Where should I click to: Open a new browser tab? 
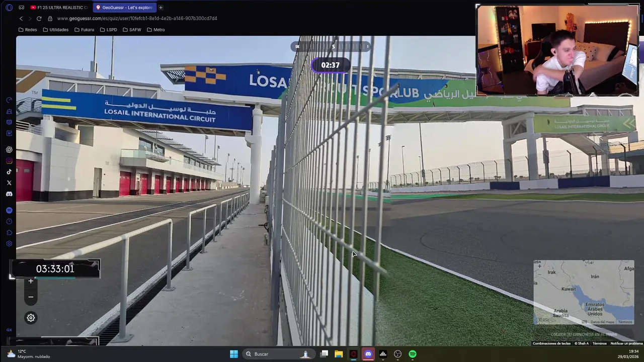(161, 8)
